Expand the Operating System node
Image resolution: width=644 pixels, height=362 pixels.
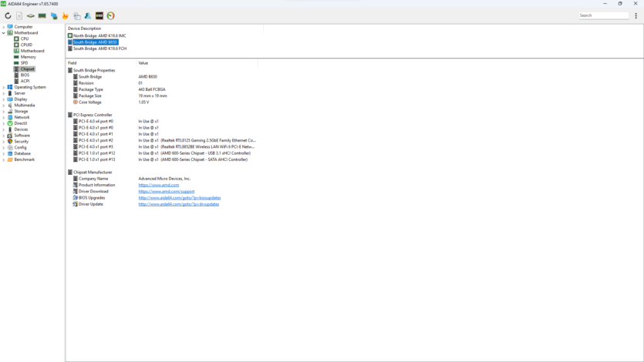(x=4, y=87)
